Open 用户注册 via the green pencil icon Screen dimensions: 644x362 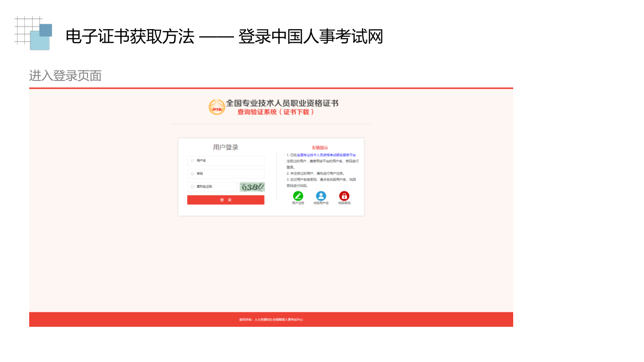click(x=298, y=196)
